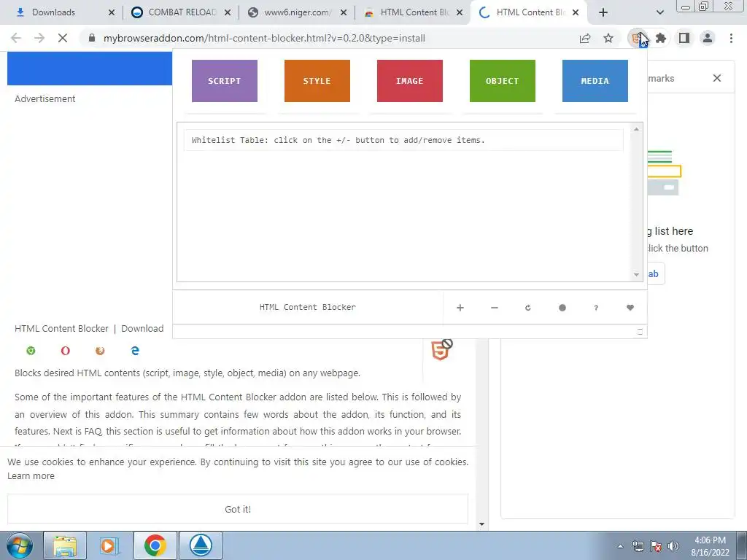Open the media player taskbar icon

click(x=109, y=545)
